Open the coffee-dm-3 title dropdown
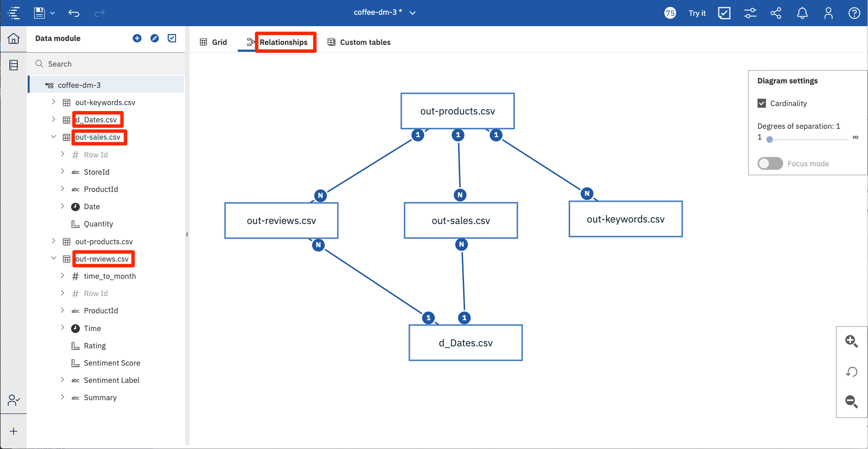 [x=413, y=13]
